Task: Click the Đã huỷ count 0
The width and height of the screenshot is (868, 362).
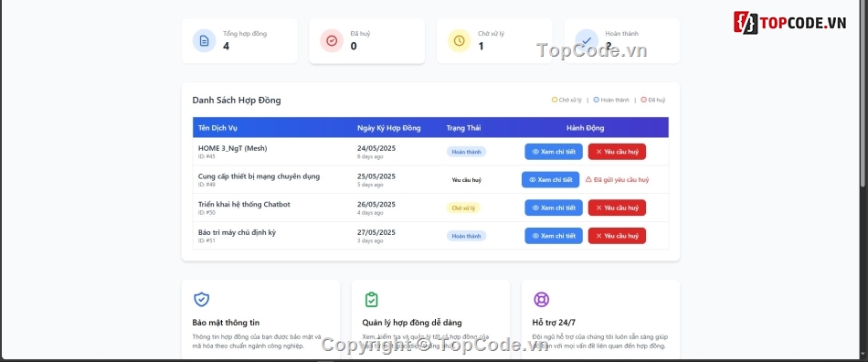Action: pos(354,46)
